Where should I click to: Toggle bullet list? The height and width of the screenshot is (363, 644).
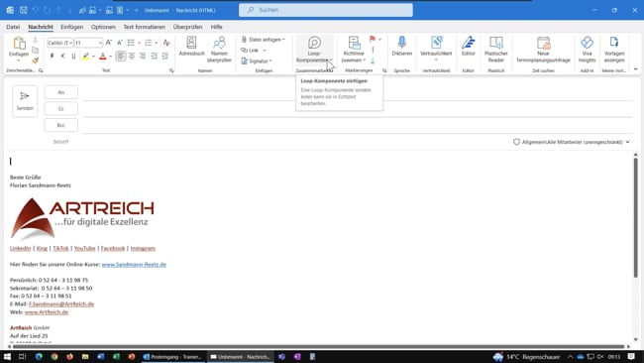131,43
